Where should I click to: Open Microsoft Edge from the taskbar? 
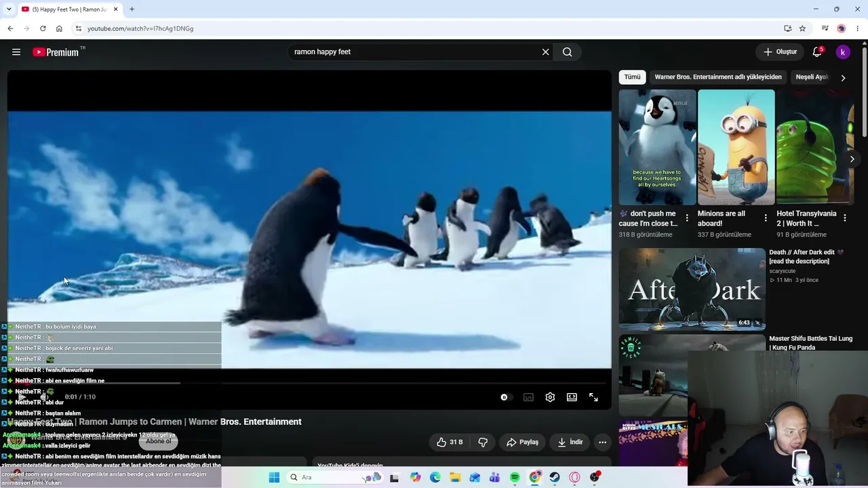point(435,477)
